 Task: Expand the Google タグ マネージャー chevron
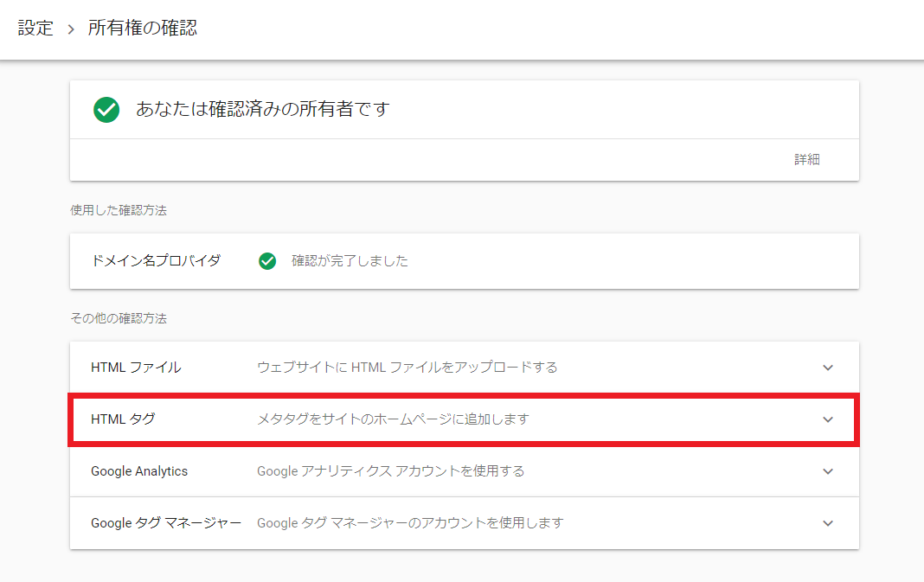[x=828, y=523]
